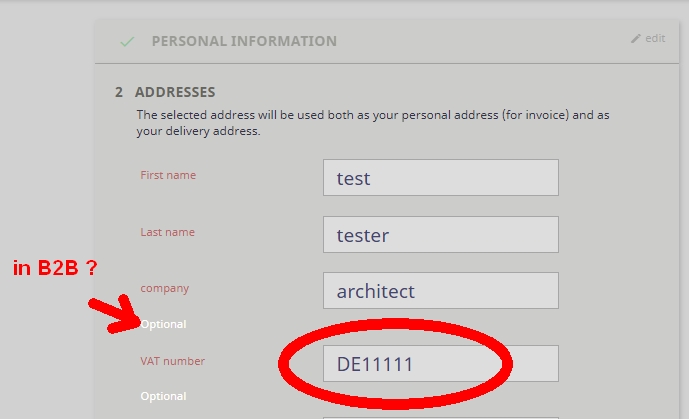Image resolution: width=689 pixels, height=419 pixels.
Task: Click the First name label
Action: pyautogui.click(x=168, y=175)
